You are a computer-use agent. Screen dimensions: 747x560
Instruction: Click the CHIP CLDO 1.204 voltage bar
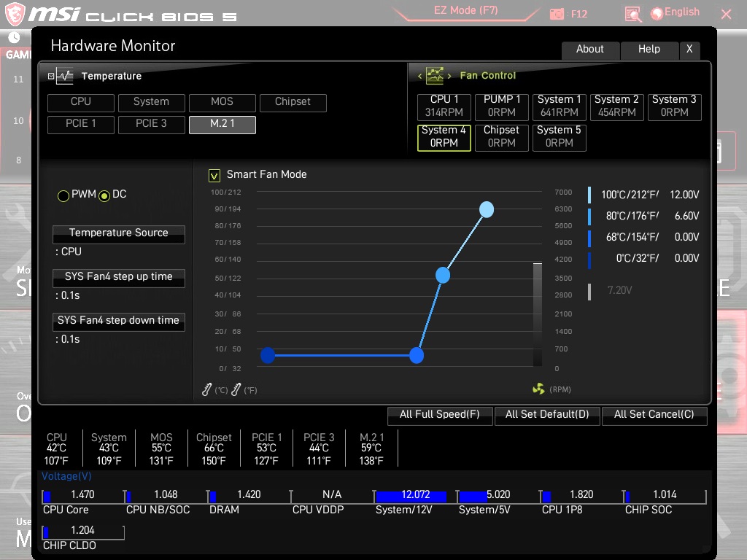click(x=83, y=532)
